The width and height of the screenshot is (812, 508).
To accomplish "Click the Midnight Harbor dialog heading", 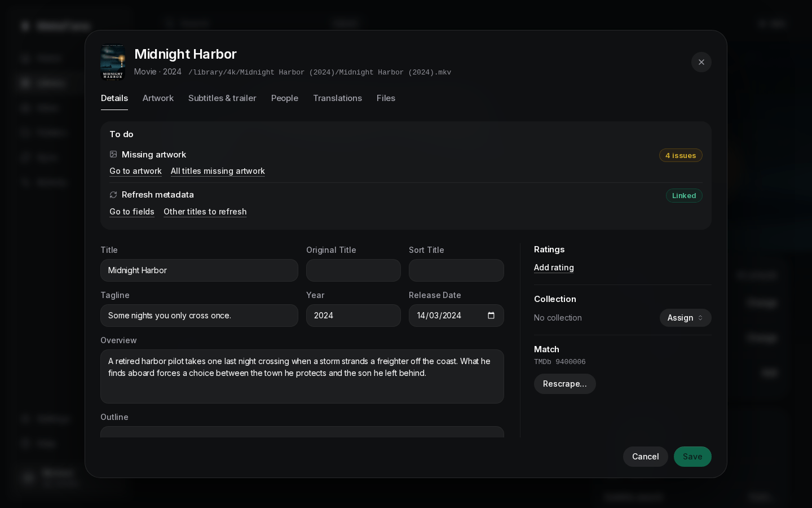I will (186, 54).
